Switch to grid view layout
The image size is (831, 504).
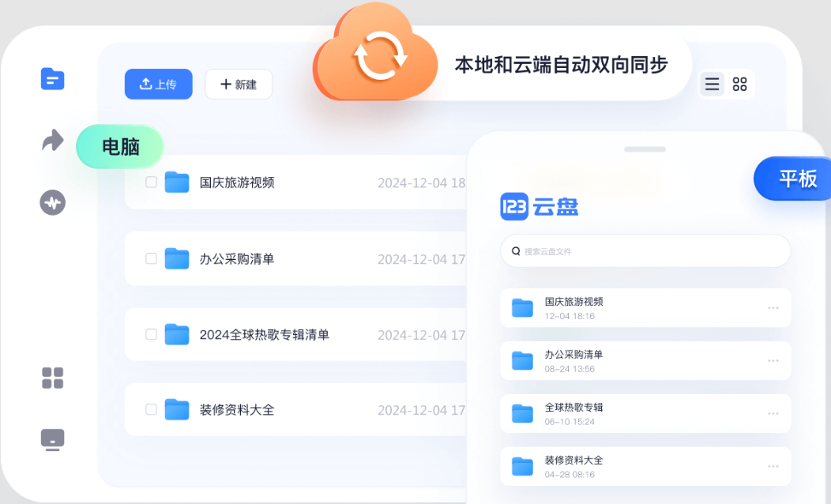pos(739,84)
